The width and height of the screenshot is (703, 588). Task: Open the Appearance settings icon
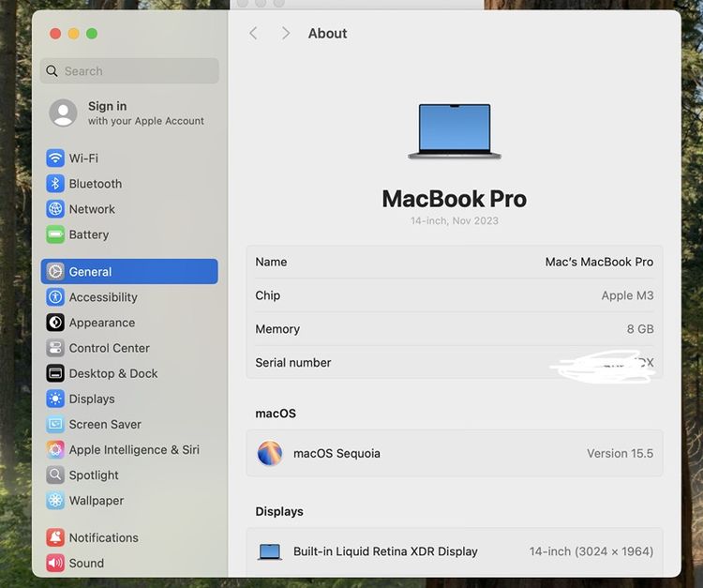pos(55,323)
